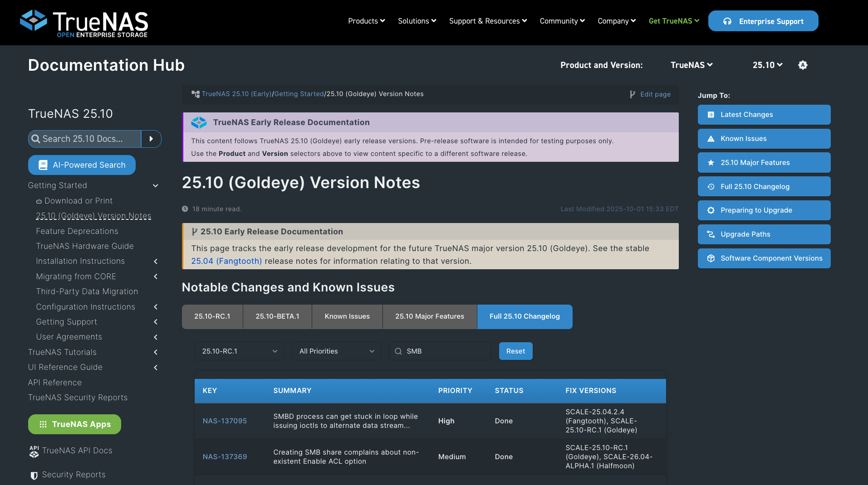Open the Solutions menu
Viewport: 868px width, 485px height.
(417, 21)
